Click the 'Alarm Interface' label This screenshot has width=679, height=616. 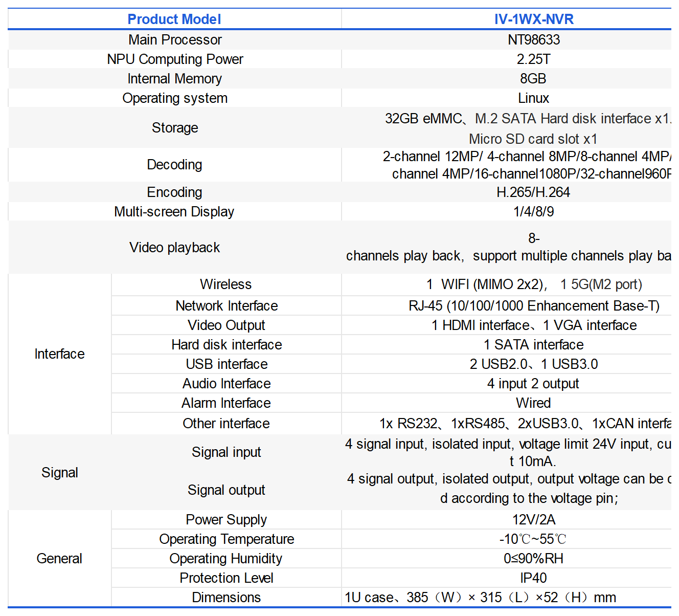click(226, 403)
